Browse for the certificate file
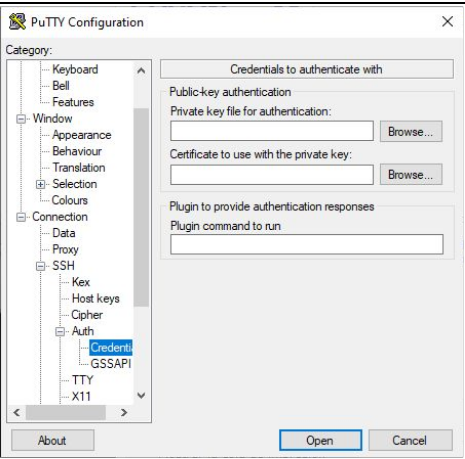Screen dimensions: 465x459 [x=411, y=174]
